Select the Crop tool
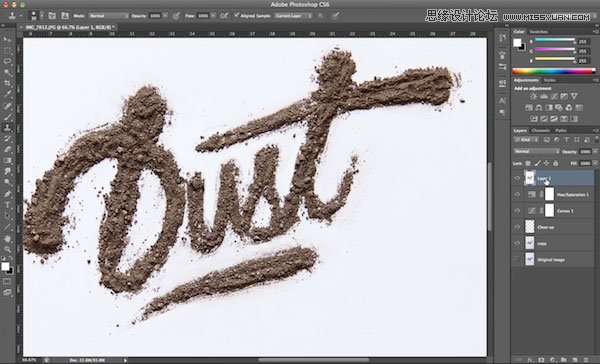 pos(7,83)
